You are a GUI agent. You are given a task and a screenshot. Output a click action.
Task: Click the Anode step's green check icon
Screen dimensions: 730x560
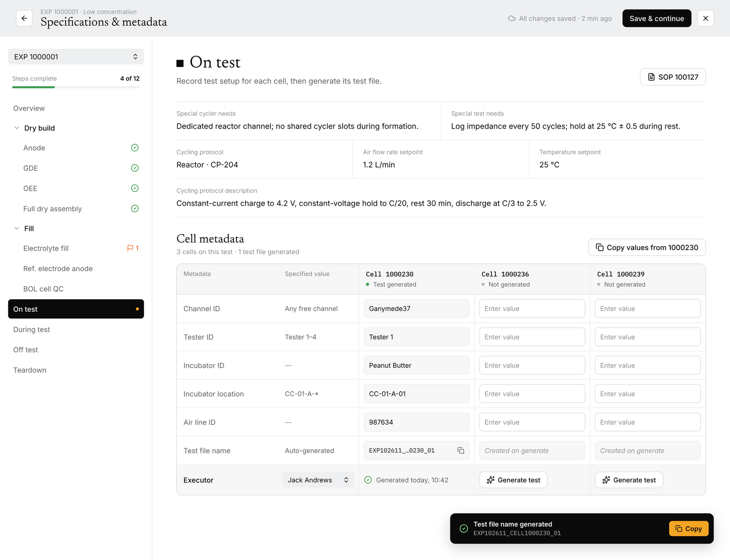[x=135, y=147]
